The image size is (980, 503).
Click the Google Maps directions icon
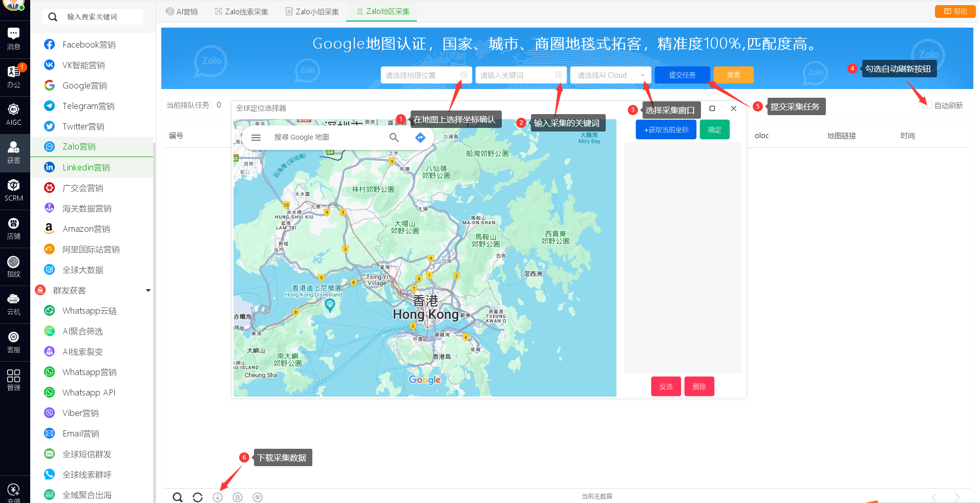click(420, 137)
